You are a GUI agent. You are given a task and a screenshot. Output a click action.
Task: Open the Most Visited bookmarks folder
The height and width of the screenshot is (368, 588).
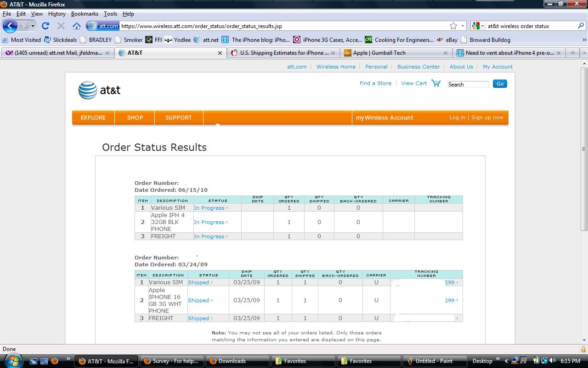tap(22, 40)
